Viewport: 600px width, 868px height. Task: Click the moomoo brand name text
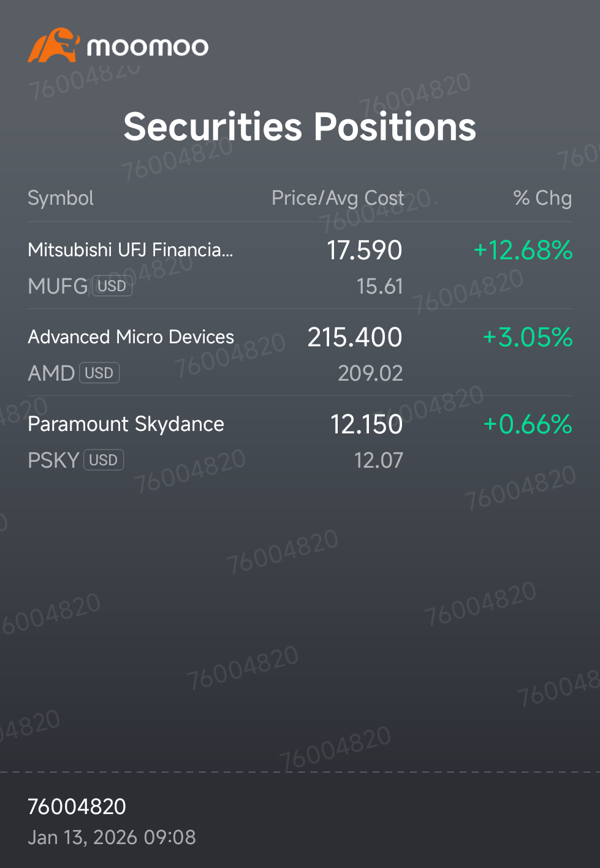point(148,47)
